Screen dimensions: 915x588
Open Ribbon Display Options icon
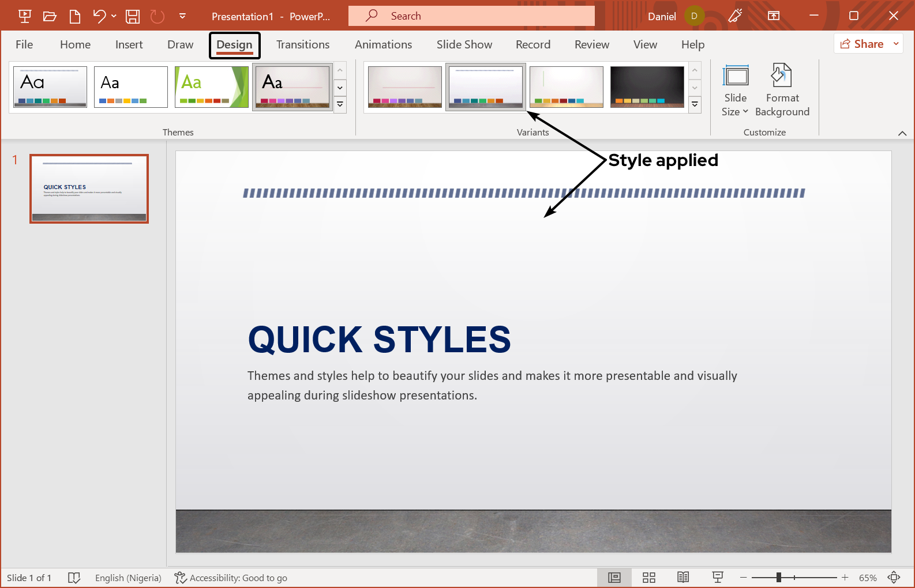(x=774, y=16)
